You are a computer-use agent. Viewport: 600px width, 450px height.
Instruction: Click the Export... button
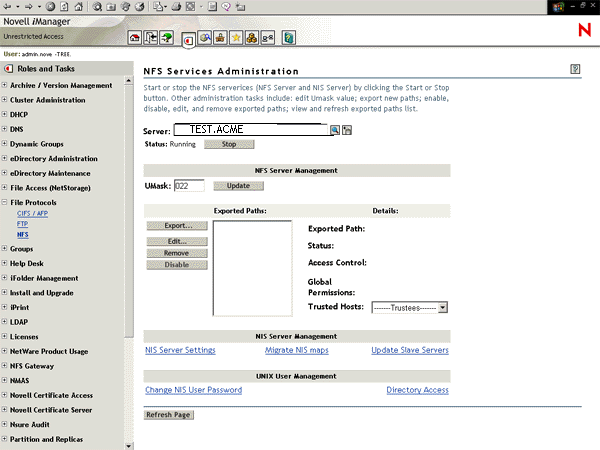point(177,226)
